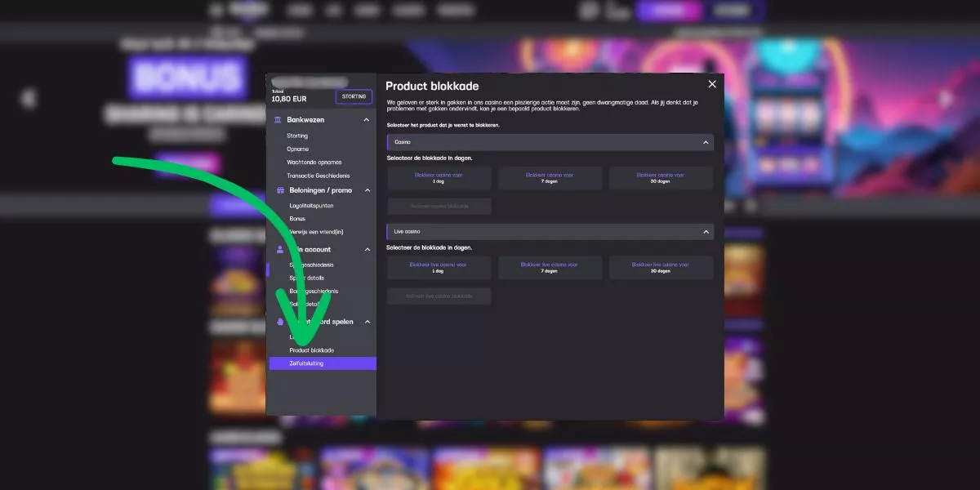Collapse the Live casino product panel

click(x=706, y=232)
